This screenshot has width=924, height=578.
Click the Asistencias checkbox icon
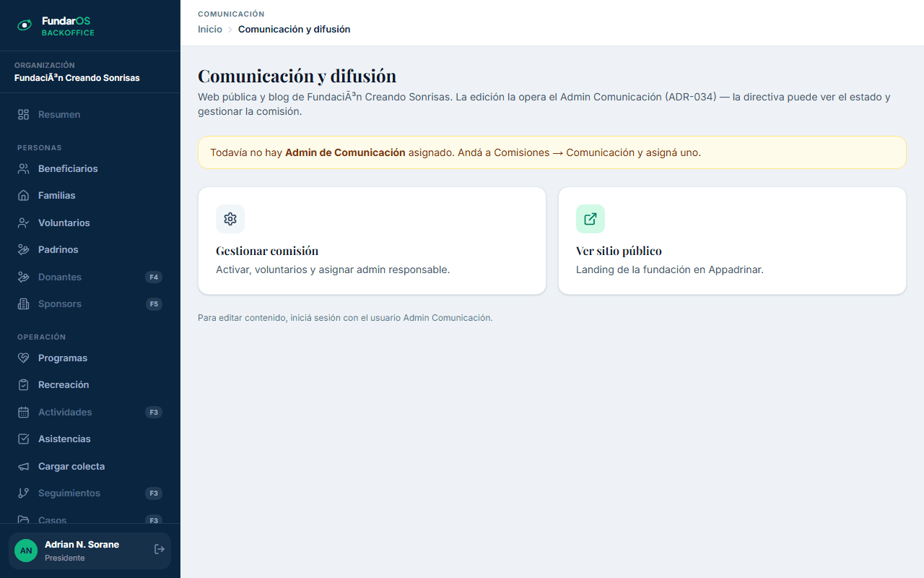click(x=23, y=439)
